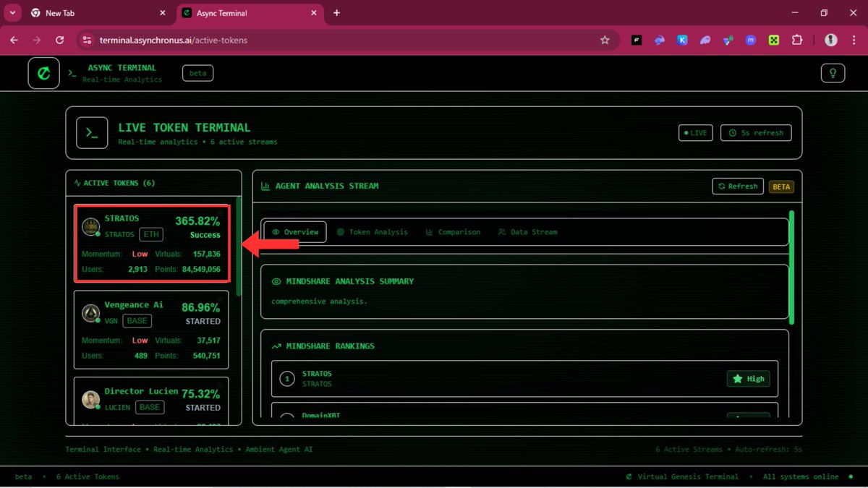The image size is (868, 488).
Task: Select the STRATOS token card
Action: [x=152, y=243]
